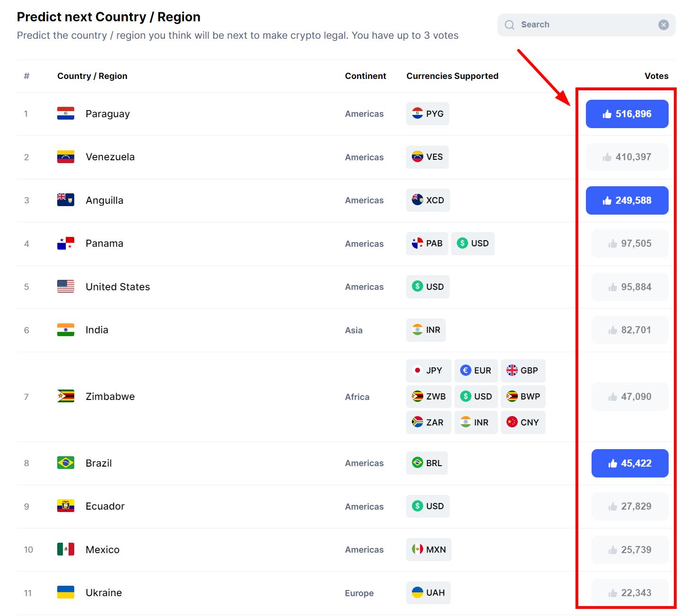Focus the Search input field
The height and width of the screenshot is (616, 680).
pos(586,25)
